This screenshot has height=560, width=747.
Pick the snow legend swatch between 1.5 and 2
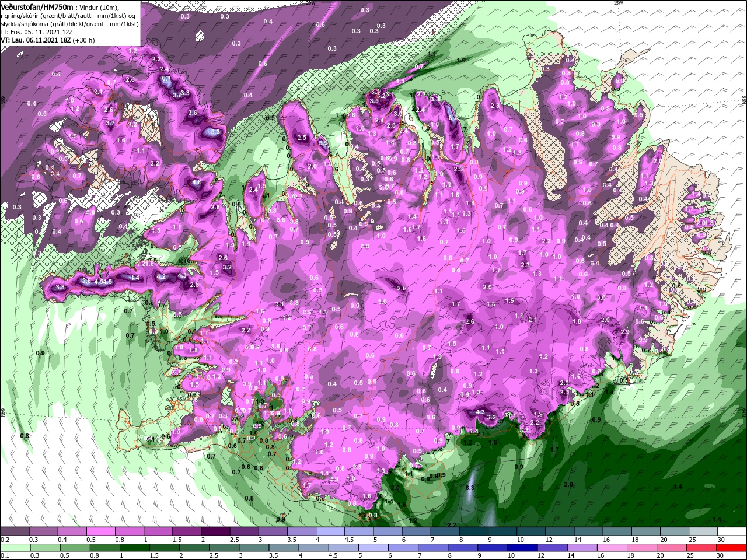point(187,531)
